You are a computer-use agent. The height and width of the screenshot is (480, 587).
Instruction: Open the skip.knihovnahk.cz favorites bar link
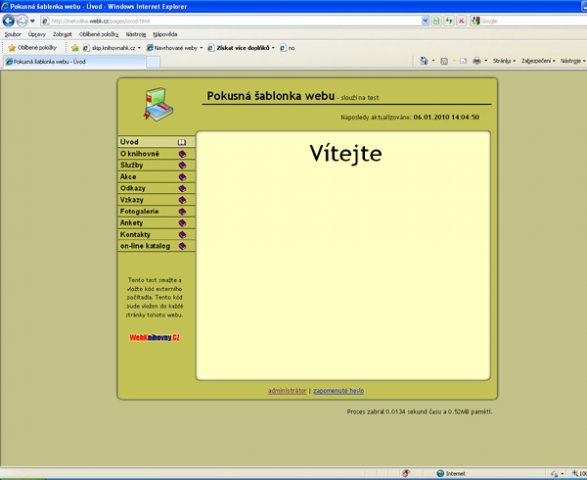point(112,48)
